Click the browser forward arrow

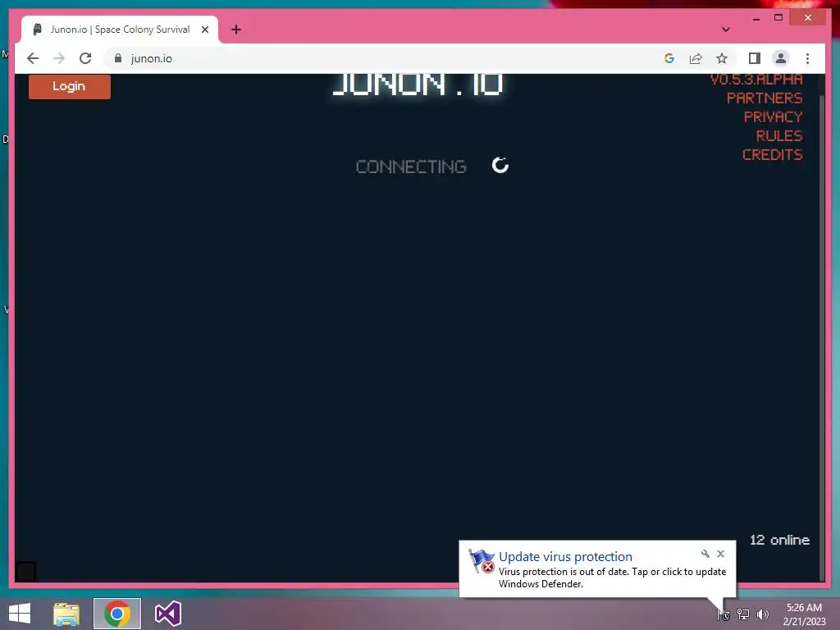[x=59, y=58]
